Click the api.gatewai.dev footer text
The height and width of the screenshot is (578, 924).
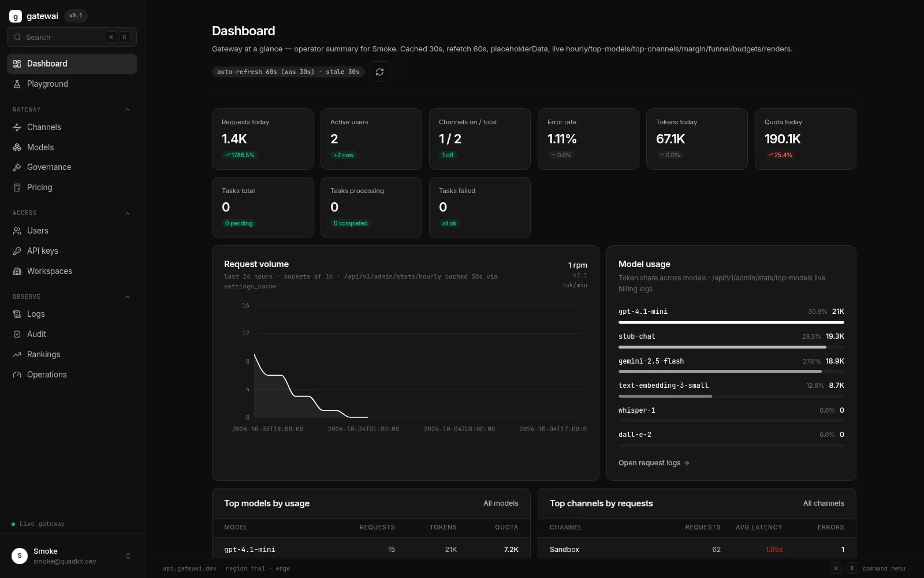click(x=189, y=568)
